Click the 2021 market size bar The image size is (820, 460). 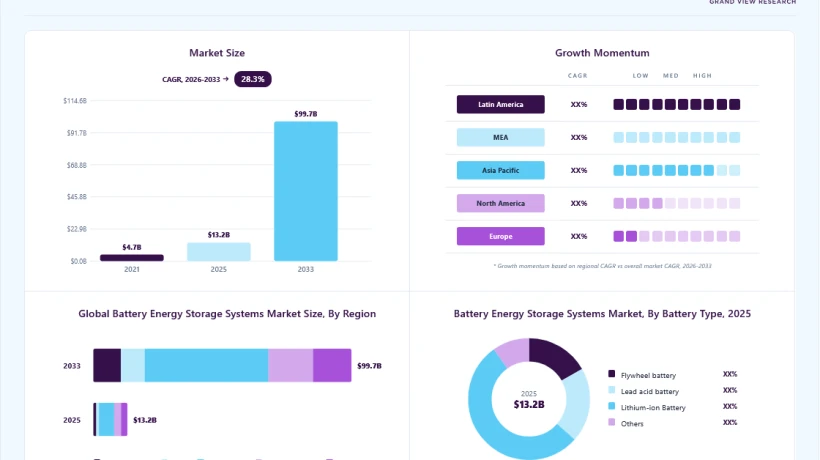(x=132, y=258)
